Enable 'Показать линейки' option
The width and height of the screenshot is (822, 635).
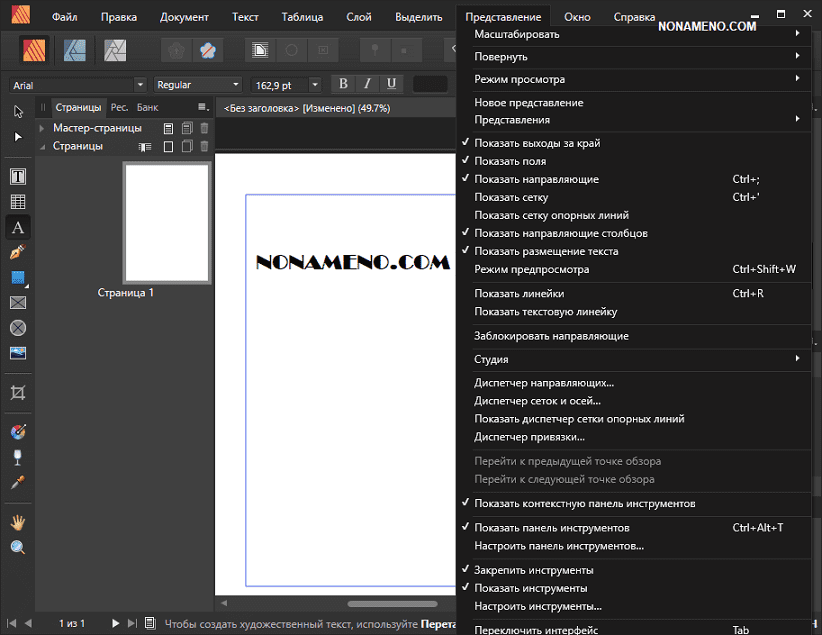point(519,293)
